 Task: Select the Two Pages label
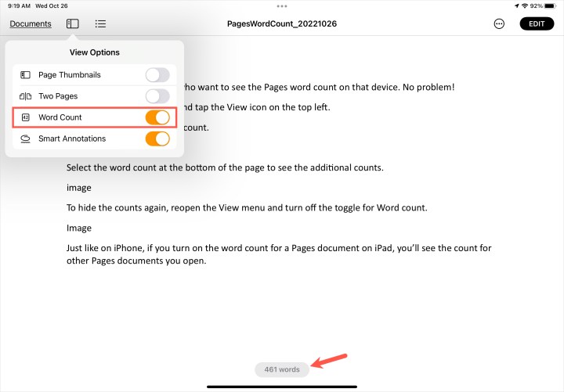pyautogui.click(x=58, y=96)
